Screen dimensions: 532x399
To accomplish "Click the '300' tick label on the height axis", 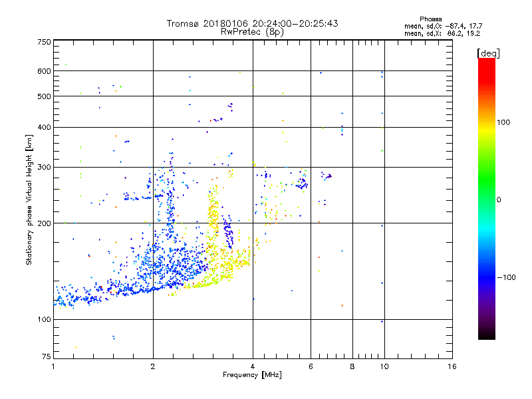I will coord(44,167).
